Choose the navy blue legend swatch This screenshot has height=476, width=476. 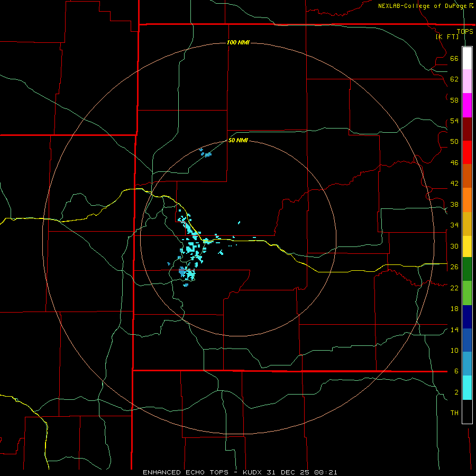click(x=467, y=317)
